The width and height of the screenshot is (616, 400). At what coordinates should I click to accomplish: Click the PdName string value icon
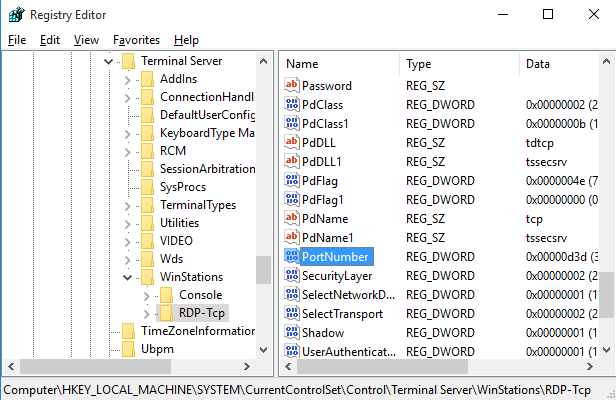(292, 218)
